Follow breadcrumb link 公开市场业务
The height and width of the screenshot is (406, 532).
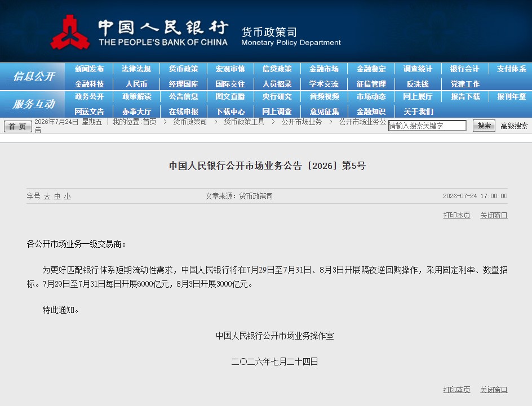click(302, 122)
